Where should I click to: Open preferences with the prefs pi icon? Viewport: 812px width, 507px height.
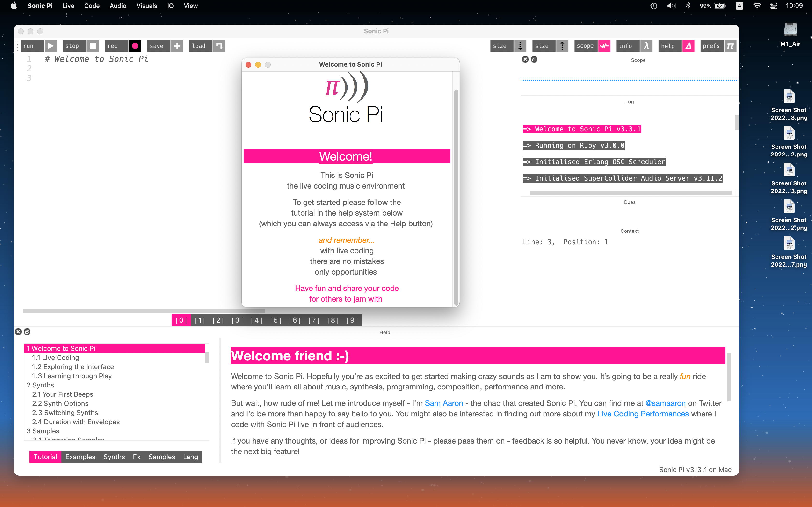[730, 46]
